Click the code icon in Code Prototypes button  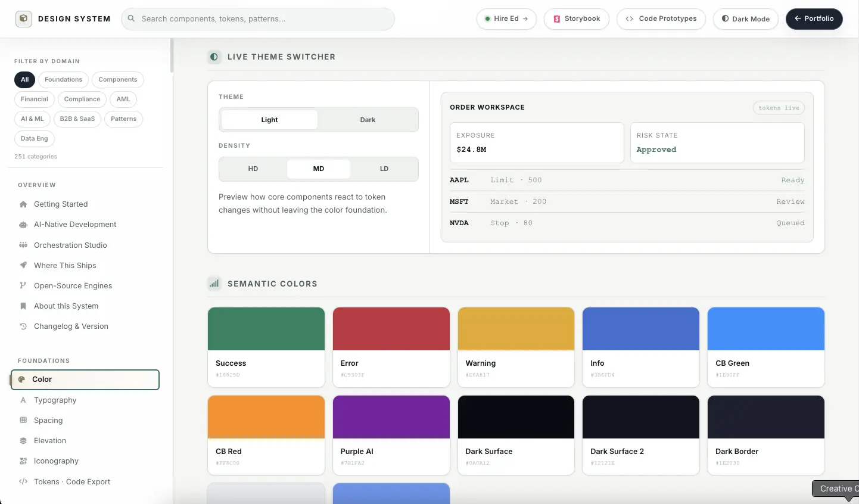(x=630, y=18)
